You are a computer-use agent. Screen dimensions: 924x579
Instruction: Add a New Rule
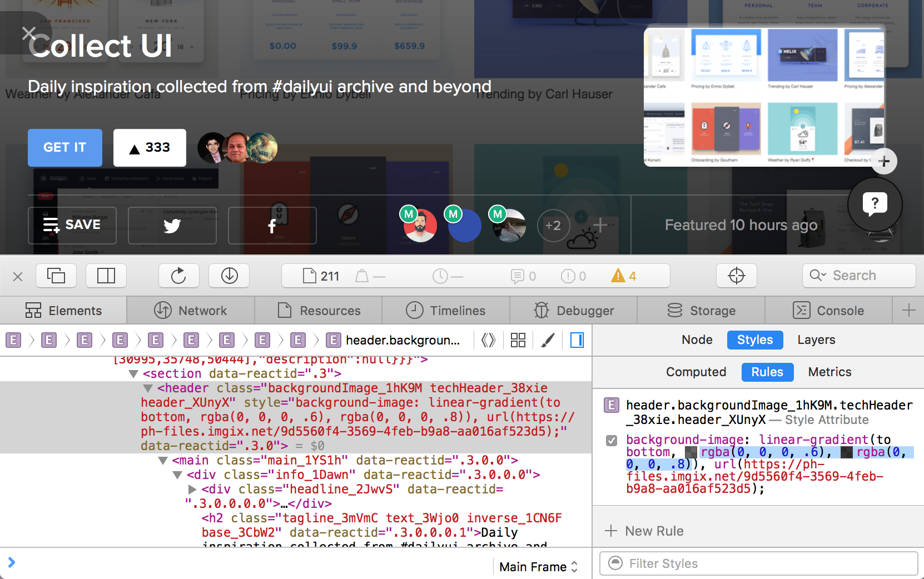pos(644,531)
